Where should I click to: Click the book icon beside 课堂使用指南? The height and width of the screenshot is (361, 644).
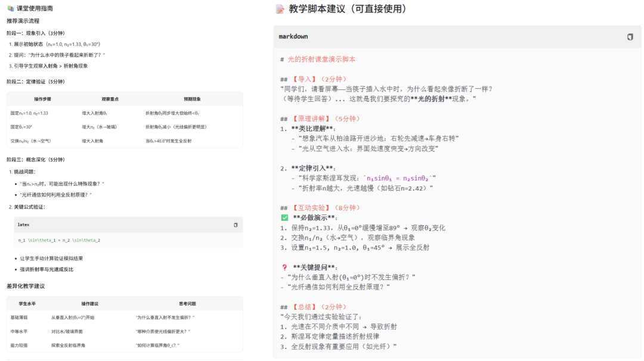pos(10,8)
